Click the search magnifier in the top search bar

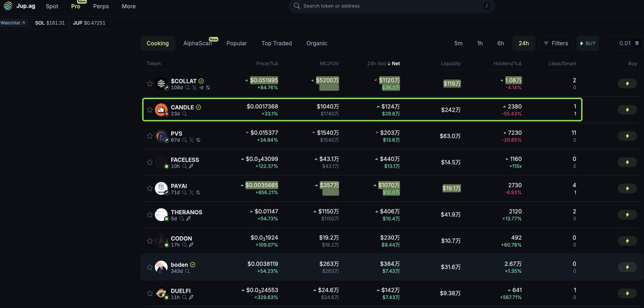(297, 6)
